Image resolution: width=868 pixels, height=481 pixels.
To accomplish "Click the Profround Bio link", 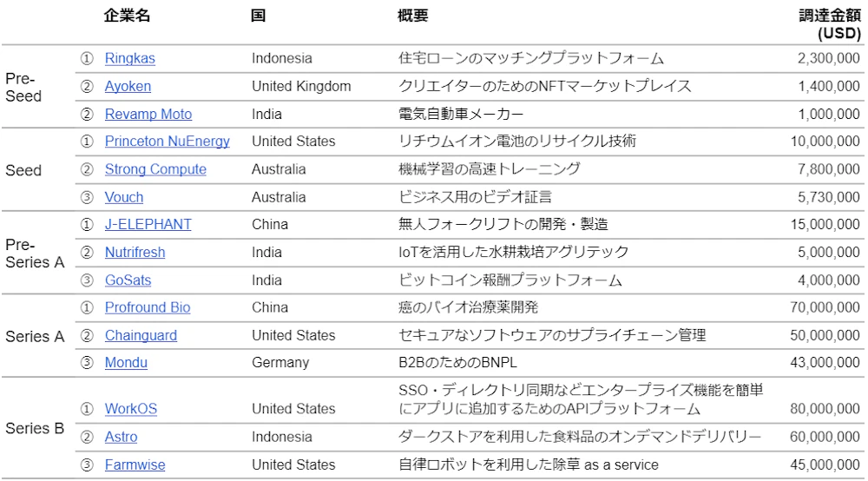I will pyautogui.click(x=148, y=308).
